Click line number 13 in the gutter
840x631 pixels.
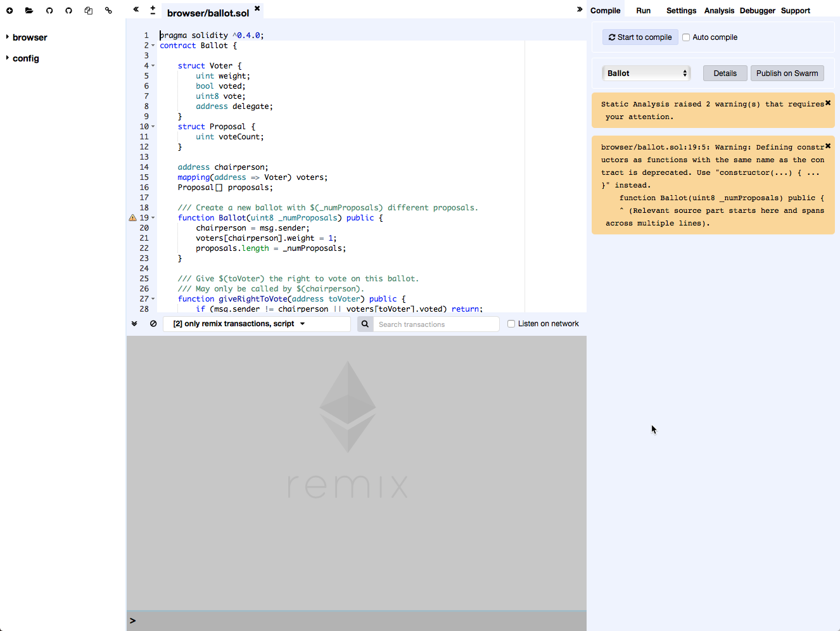(x=144, y=157)
